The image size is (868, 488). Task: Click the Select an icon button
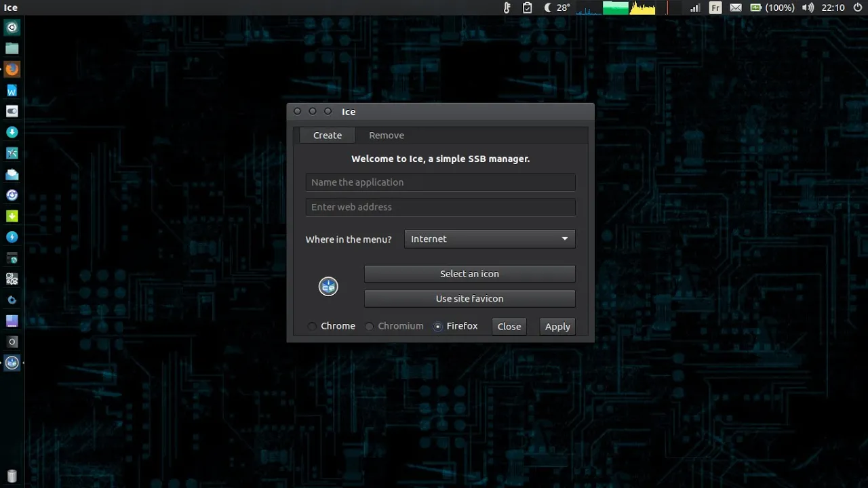coord(469,274)
